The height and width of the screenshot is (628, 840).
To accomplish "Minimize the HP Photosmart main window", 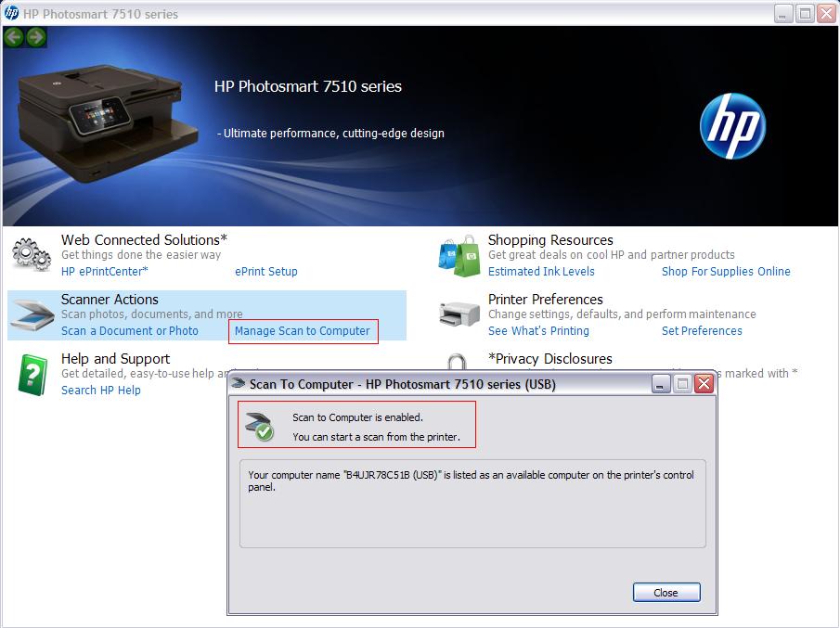I will [x=782, y=13].
